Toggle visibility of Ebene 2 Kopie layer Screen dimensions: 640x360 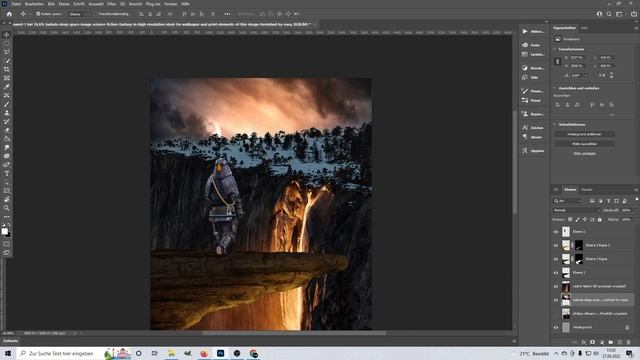pos(556,259)
